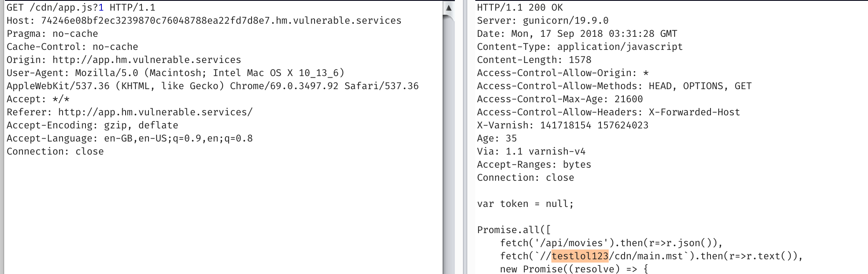The width and height of the screenshot is (868, 274).
Task: Click the Origin header URL
Action: click(x=146, y=60)
